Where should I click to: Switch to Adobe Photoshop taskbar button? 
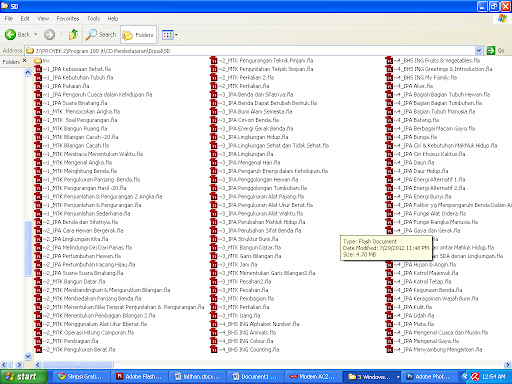pos(428,377)
